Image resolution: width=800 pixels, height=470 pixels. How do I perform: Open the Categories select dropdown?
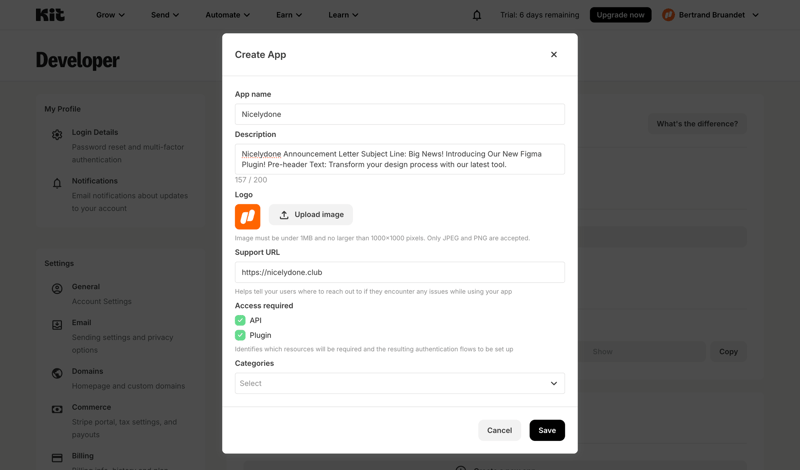point(399,383)
